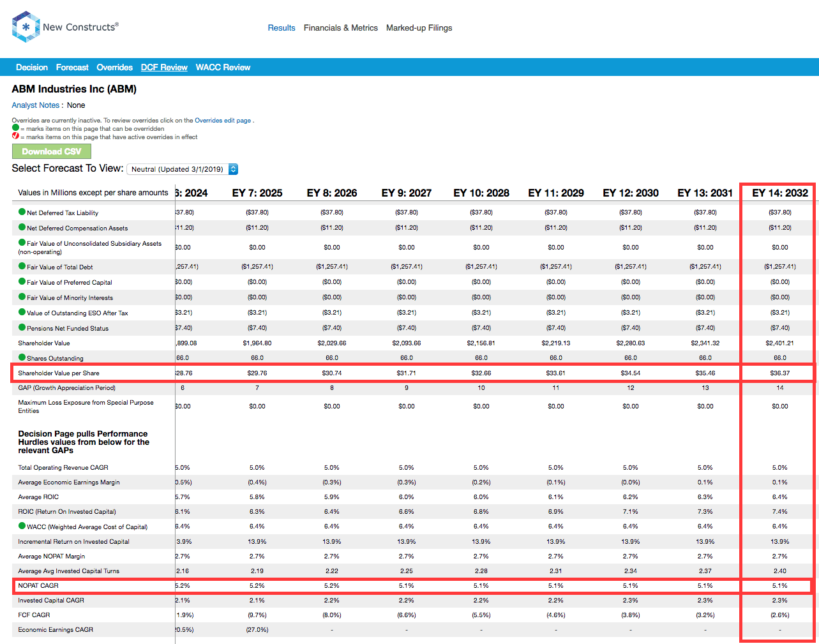Click the $36.37 Shareholder Value per Share value
Viewport: 819px width, 644px height.
coord(780,373)
